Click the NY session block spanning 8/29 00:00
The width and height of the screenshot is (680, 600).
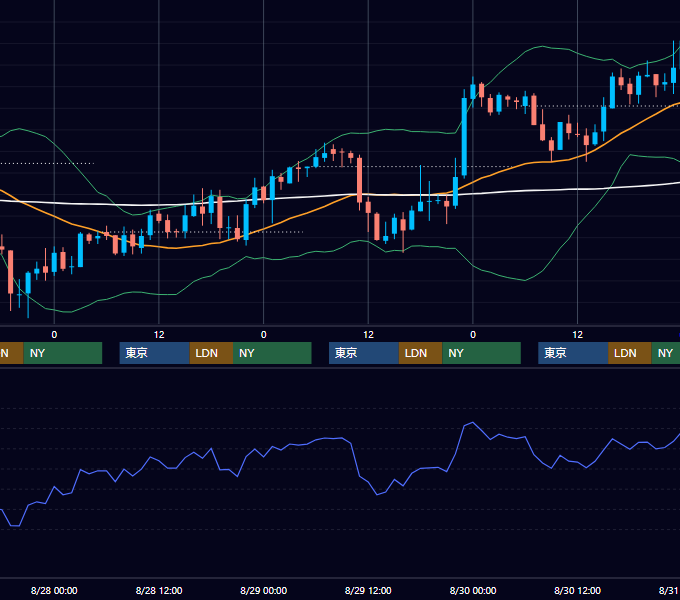coord(272,353)
